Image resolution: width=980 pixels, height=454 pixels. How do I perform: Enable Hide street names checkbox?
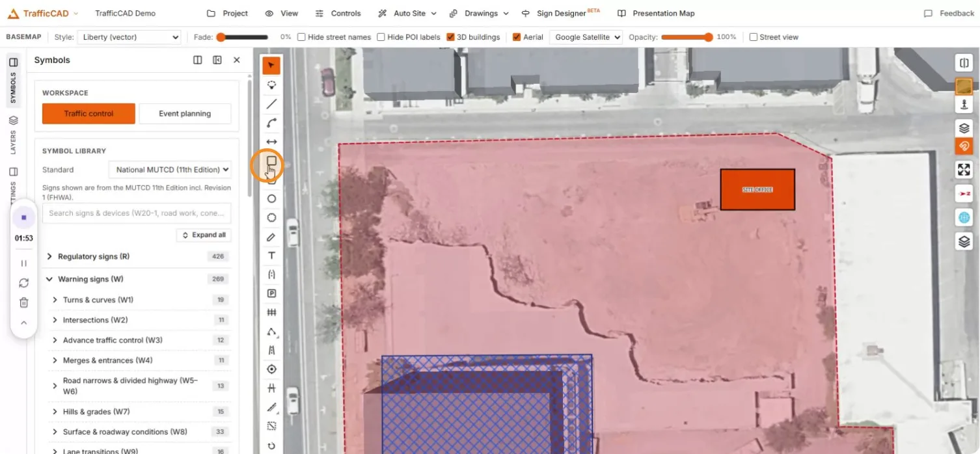click(x=301, y=37)
